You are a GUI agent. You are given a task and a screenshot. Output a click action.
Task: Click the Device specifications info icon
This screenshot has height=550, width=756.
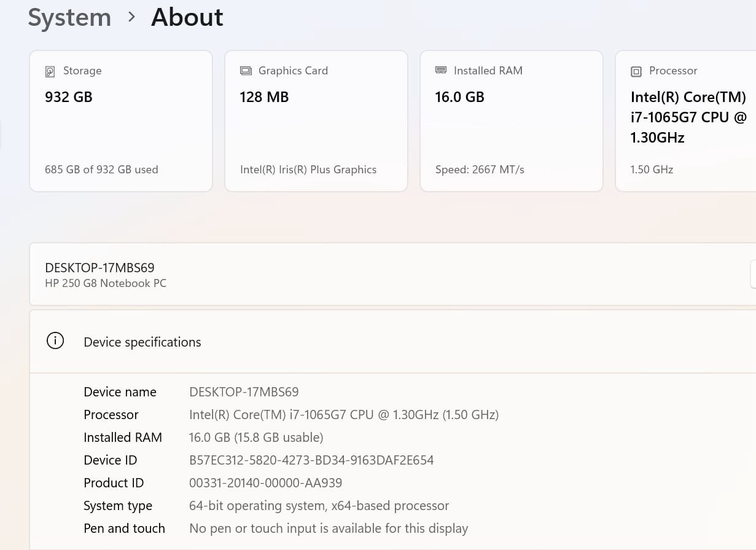[55, 342]
